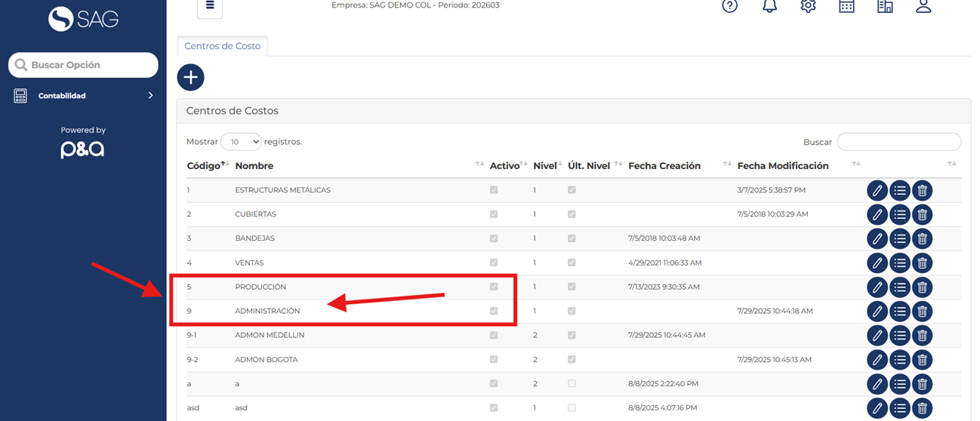Open the help question mark icon
Image resolution: width=980 pixels, height=421 pixels.
point(729,6)
